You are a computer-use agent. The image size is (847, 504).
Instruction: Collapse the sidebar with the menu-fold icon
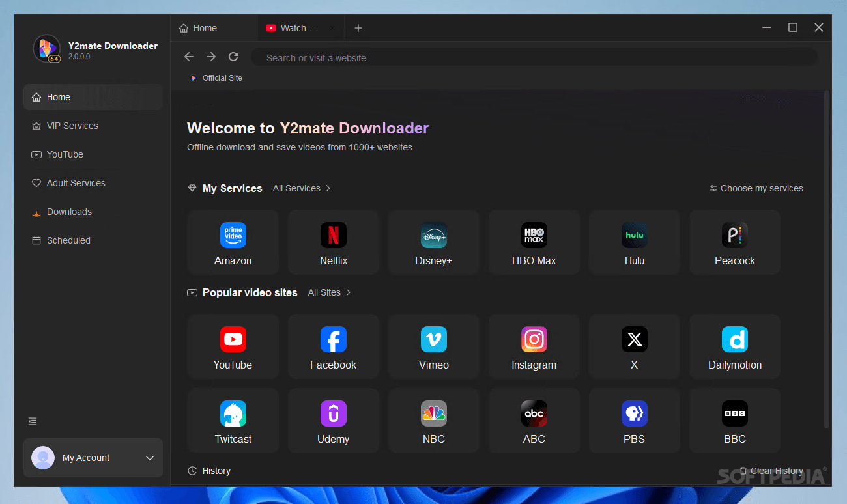tap(33, 421)
